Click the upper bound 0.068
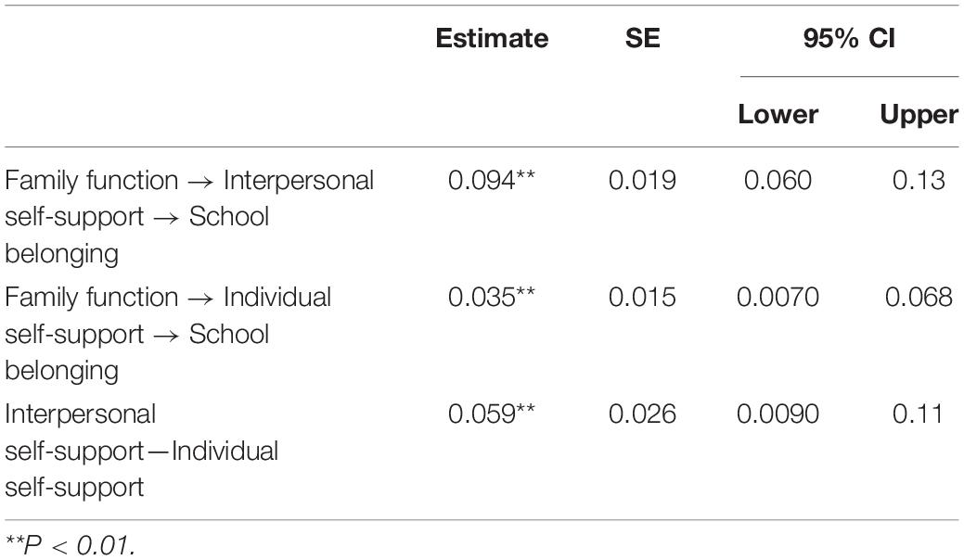Image resolution: width=964 pixels, height=560 pixels. pos(919,297)
